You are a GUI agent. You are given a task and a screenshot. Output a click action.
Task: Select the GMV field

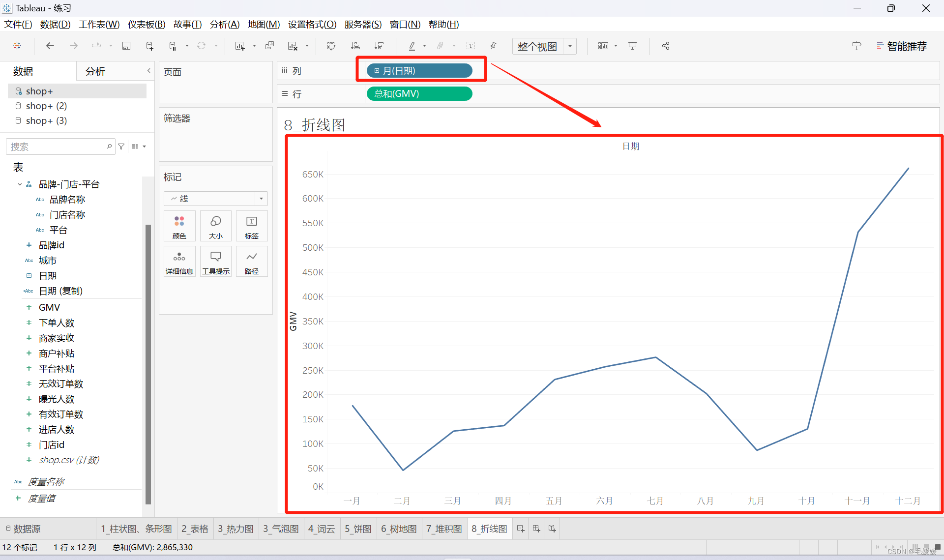[50, 307]
